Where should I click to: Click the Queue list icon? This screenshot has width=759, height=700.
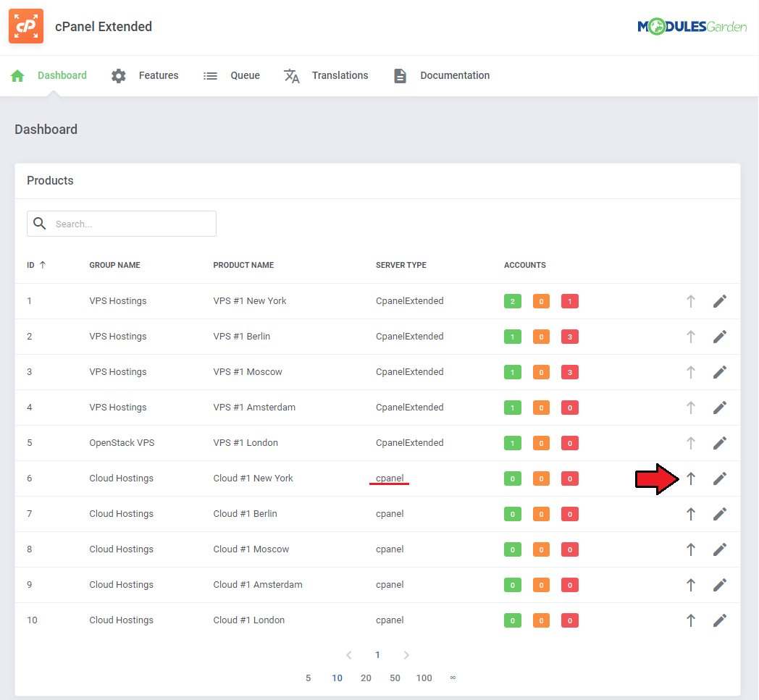click(210, 75)
